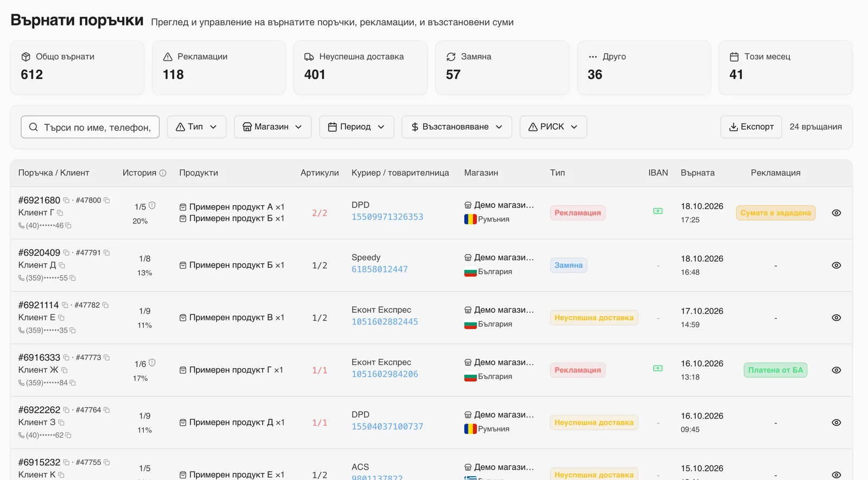Viewport: 868px width, 480px height.
Task: Copy reference #47800 via its copy icon
Action: click(107, 200)
